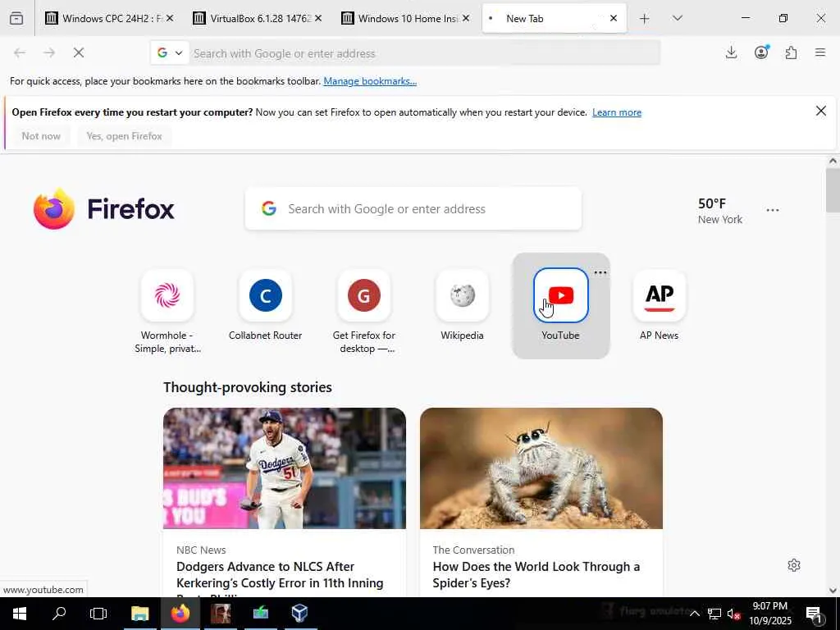Viewport: 840px width, 630px height.
Task: Open File Explorer from the taskbar
Action: coord(139,613)
